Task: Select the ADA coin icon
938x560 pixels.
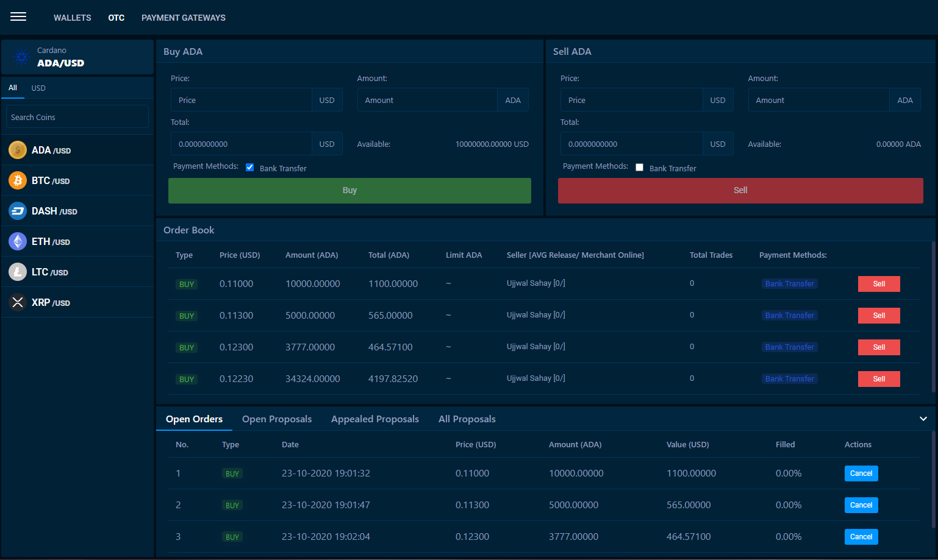Action: [18, 150]
